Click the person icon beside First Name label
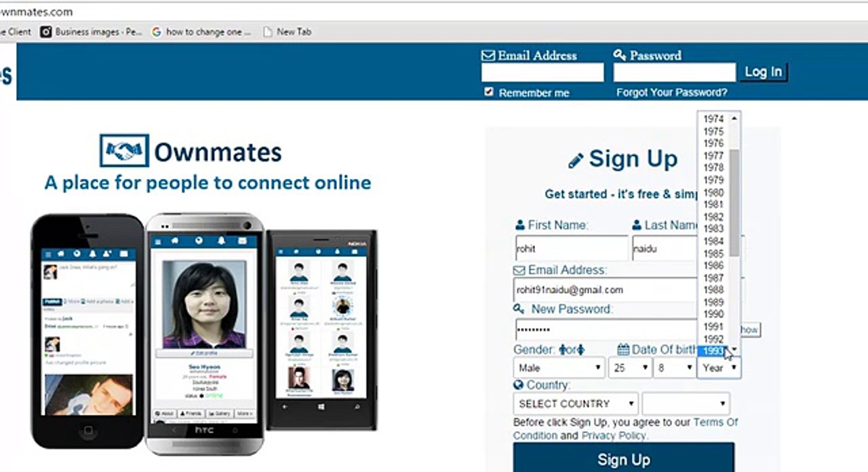 pyautogui.click(x=520, y=225)
